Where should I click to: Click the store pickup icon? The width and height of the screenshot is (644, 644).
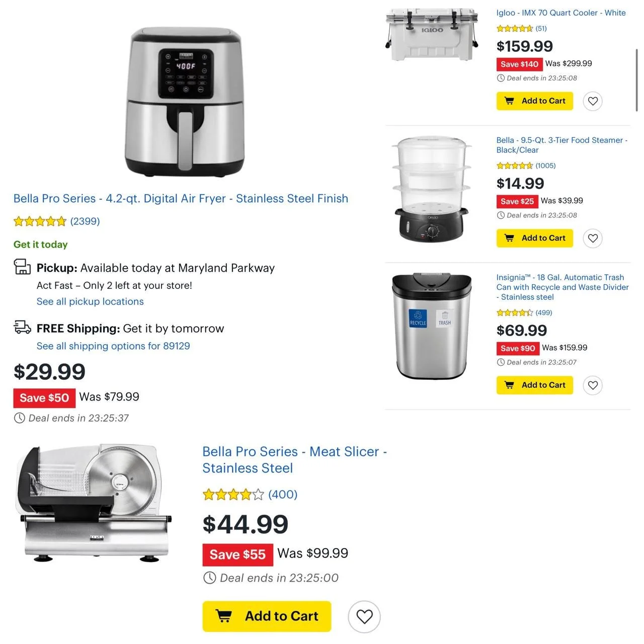[22, 267]
